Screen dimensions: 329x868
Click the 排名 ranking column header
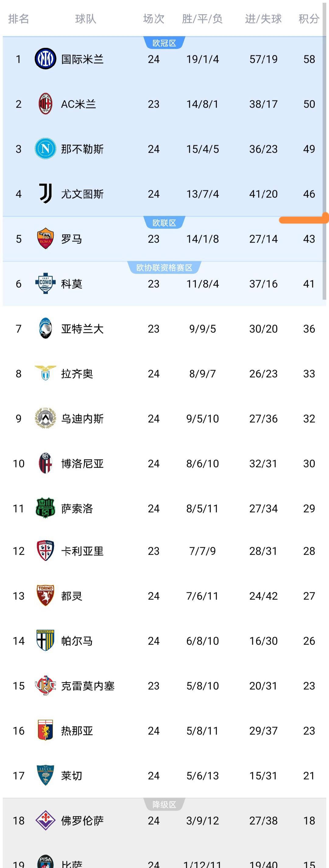click(19, 19)
